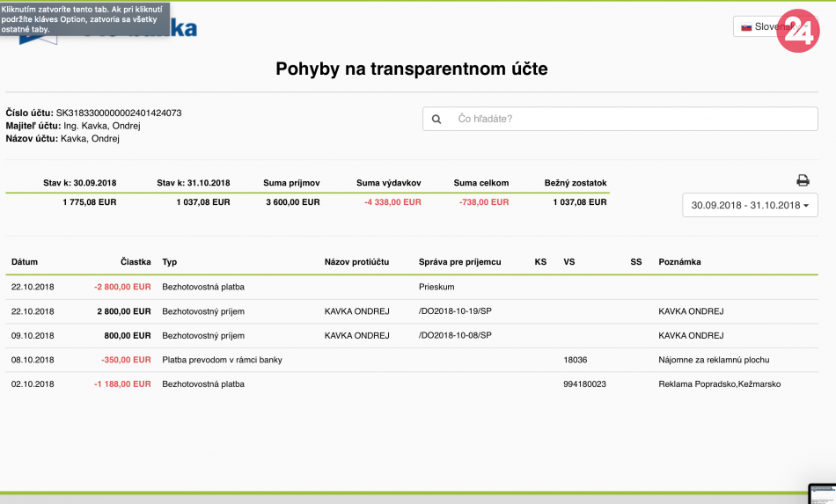This screenshot has height=504, width=836.
Task: Click the Reklama Popradsko,Kežmarsko note
Action: (x=719, y=384)
